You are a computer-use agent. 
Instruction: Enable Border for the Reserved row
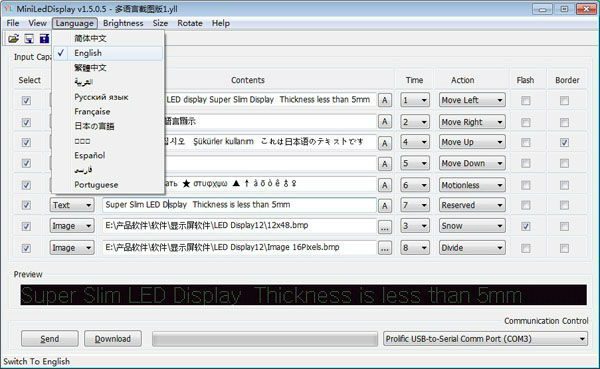[x=564, y=205]
